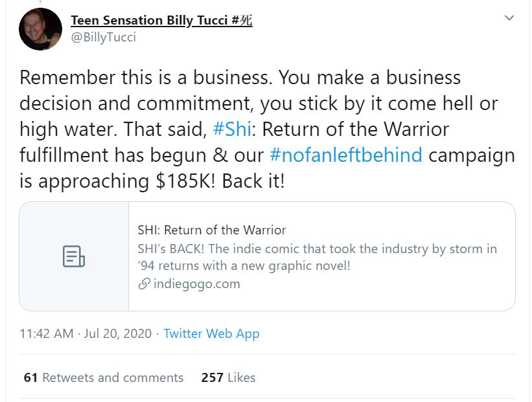This screenshot has height=402, width=532.
Task: Click the "$185K! Back it!" text
Action: pos(220,181)
